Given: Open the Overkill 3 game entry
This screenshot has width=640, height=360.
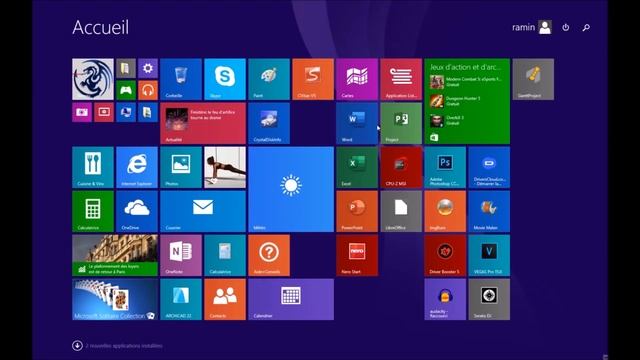Looking at the screenshot, I should pyautogui.click(x=447, y=120).
